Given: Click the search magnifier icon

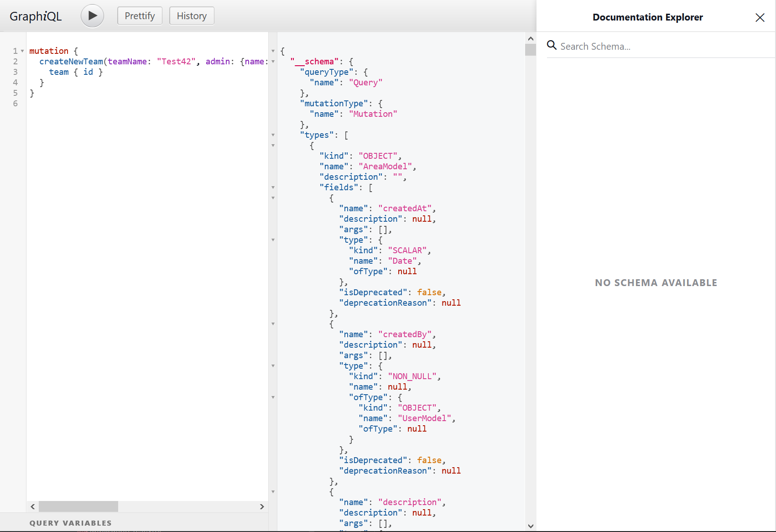Looking at the screenshot, I should tap(552, 45).
